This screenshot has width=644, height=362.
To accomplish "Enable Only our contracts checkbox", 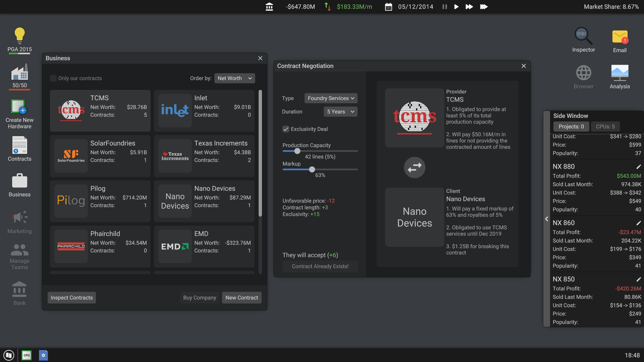I will coord(53,78).
